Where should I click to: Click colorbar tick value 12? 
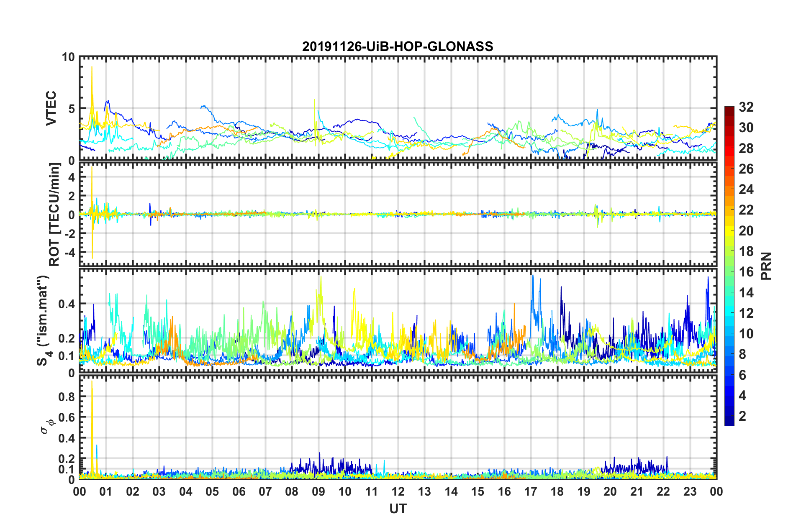(746, 313)
